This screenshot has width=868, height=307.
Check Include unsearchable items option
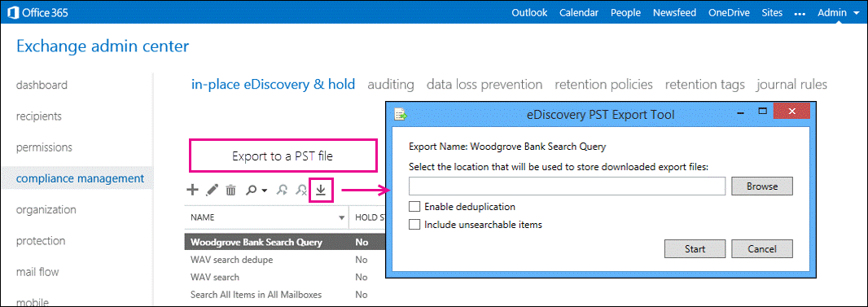[x=414, y=225]
